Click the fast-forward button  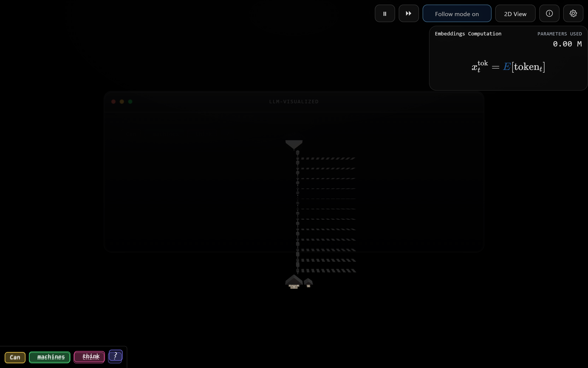point(409,13)
